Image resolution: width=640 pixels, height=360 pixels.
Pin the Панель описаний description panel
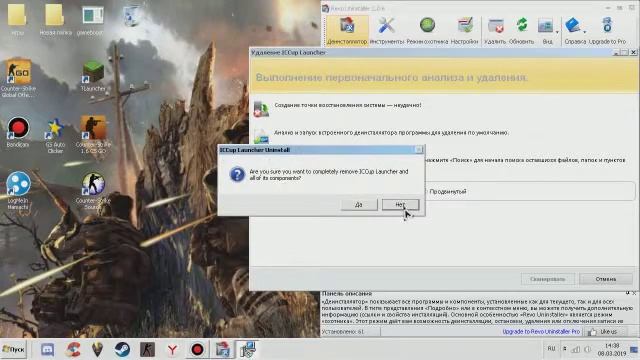(x=627, y=293)
